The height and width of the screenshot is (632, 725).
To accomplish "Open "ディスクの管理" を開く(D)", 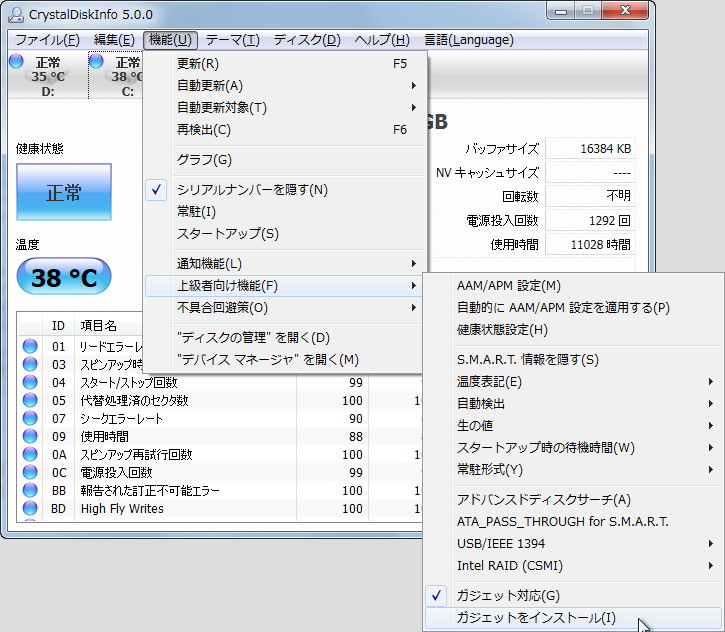I will click(284, 338).
